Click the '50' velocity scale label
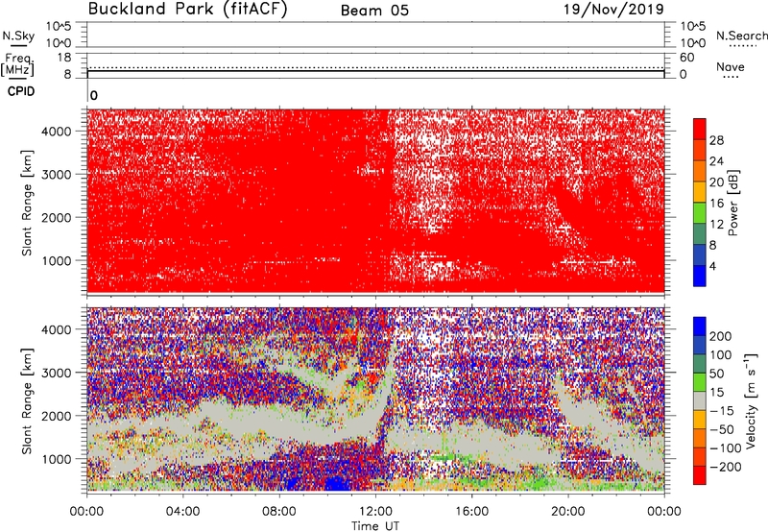The width and height of the screenshot is (768, 532). tap(716, 374)
